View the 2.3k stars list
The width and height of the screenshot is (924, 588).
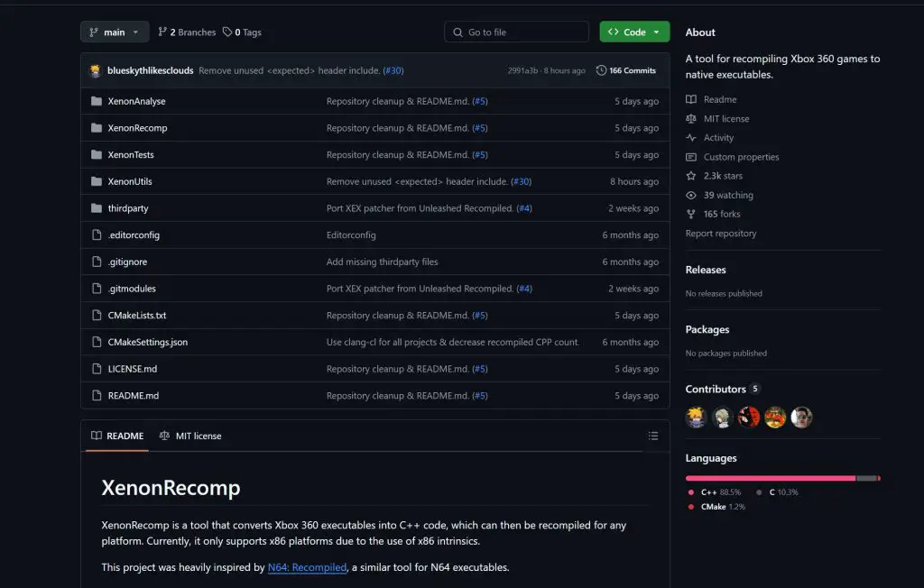(x=723, y=176)
